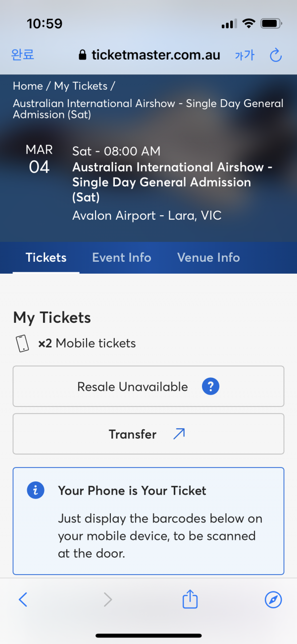This screenshot has height=644, width=297.
Task: Open the My Tickets breadcrumb link
Action: pyautogui.click(x=81, y=86)
